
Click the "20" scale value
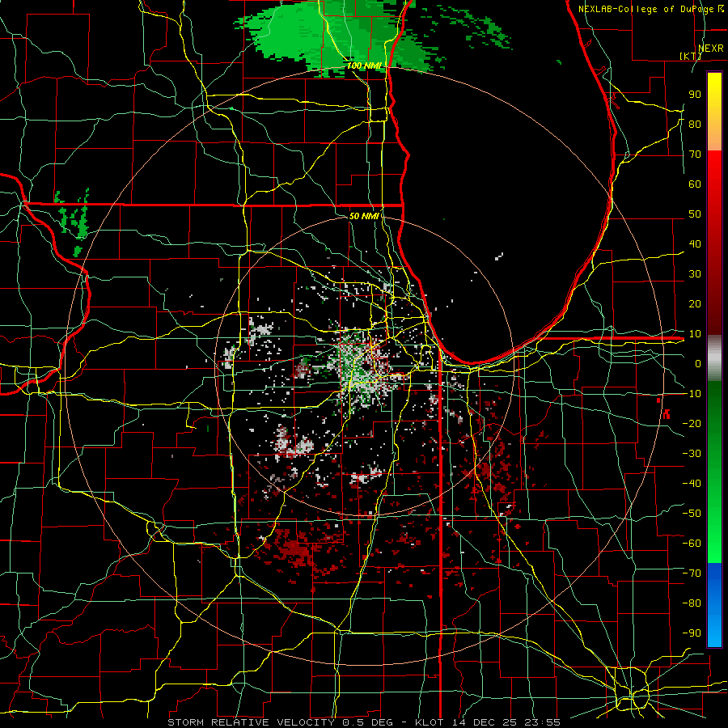click(x=695, y=303)
